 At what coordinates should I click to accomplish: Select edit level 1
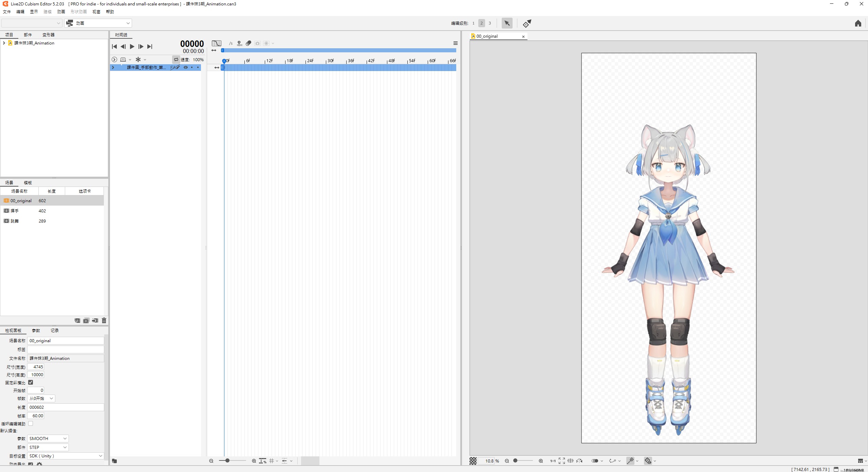[474, 23]
